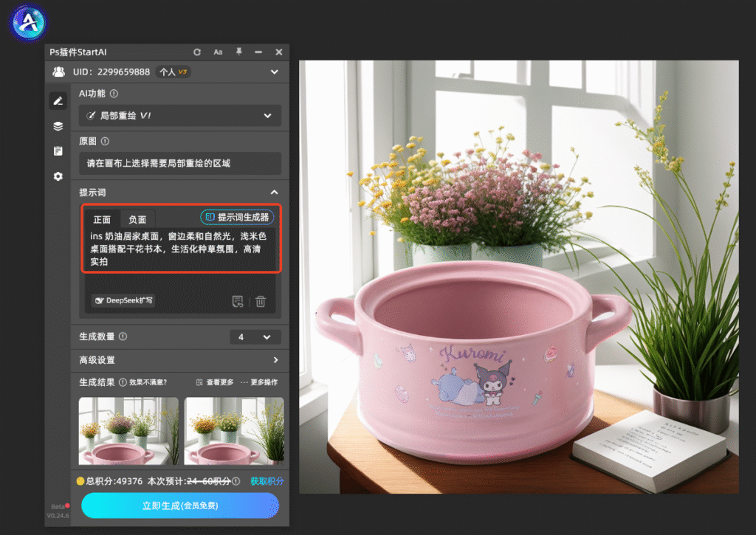The image size is (756, 535).
Task: Click the 总积分:49376 points text
Action: 114,481
